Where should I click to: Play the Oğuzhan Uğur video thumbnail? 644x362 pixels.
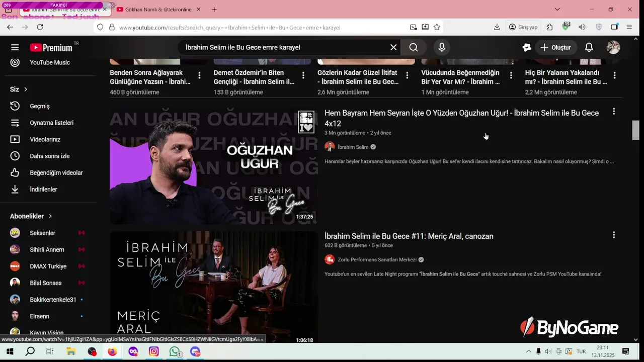pyautogui.click(x=214, y=166)
